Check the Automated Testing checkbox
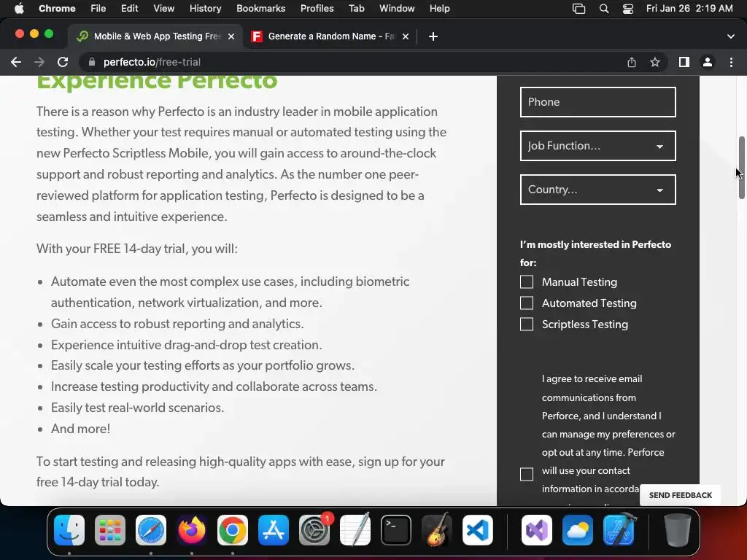 coord(527,303)
